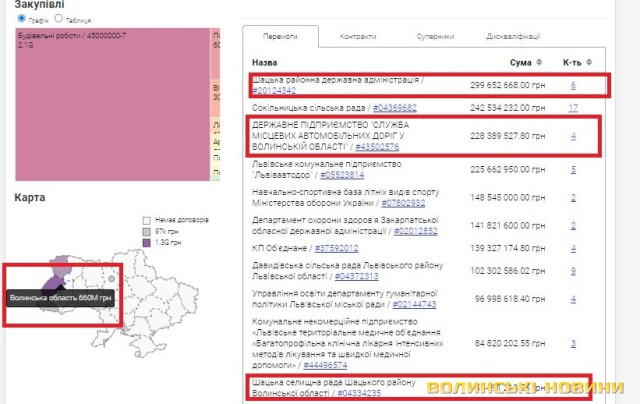Image resolution: width=640 pixels, height=404 pixels.
Task: Sort table by Сума column arrows
Action: point(536,62)
